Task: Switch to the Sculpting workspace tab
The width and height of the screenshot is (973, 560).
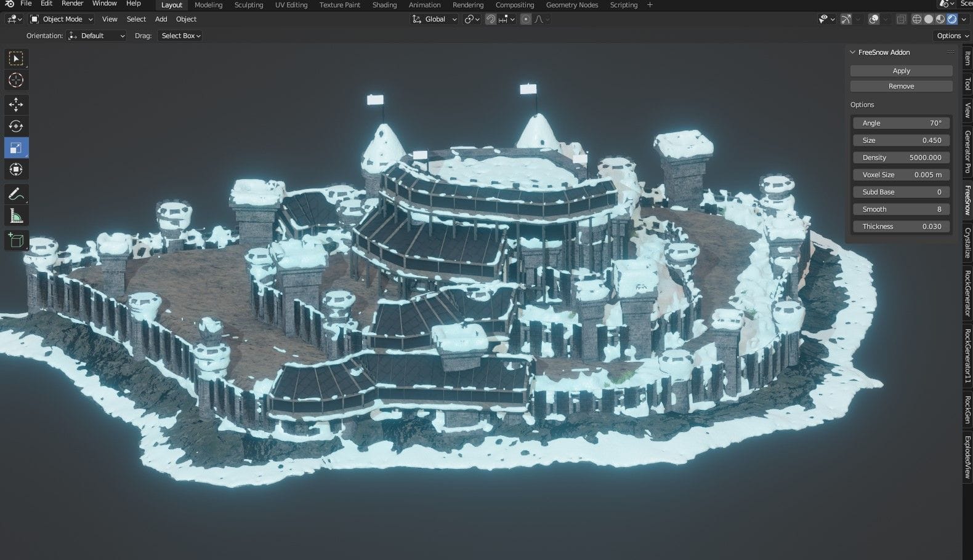Action: click(x=248, y=5)
